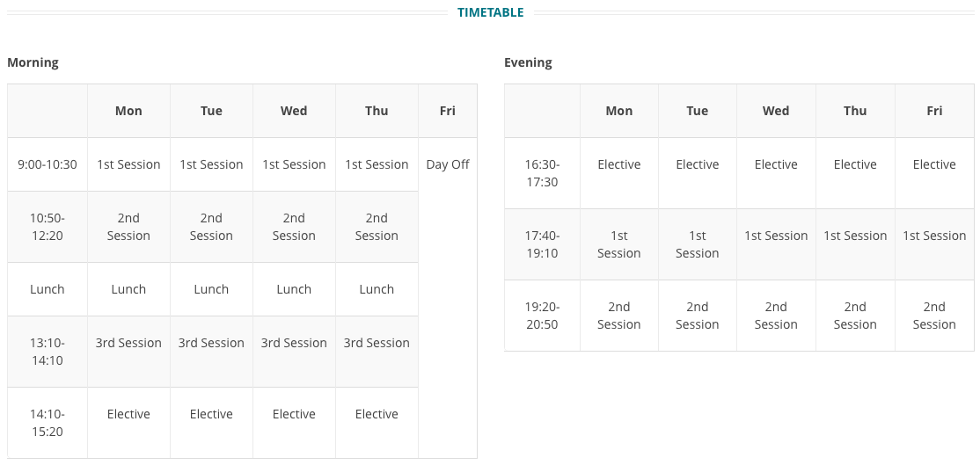
Task: Click Tuesday's Lunch cell
Action: 211,289
